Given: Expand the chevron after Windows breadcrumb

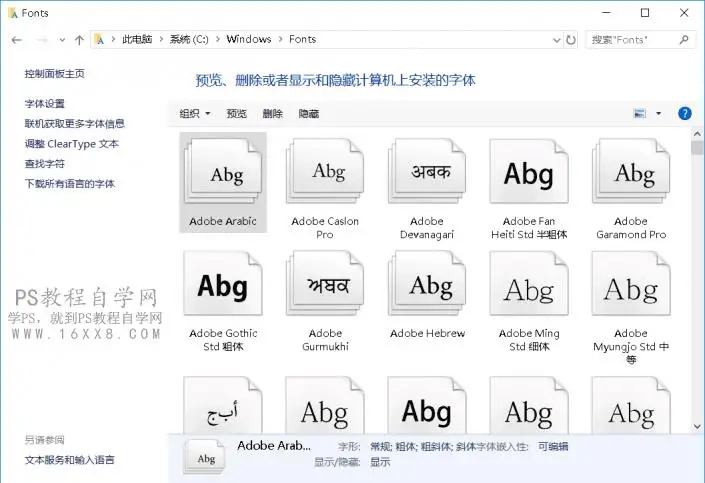Looking at the screenshot, I should 281,40.
